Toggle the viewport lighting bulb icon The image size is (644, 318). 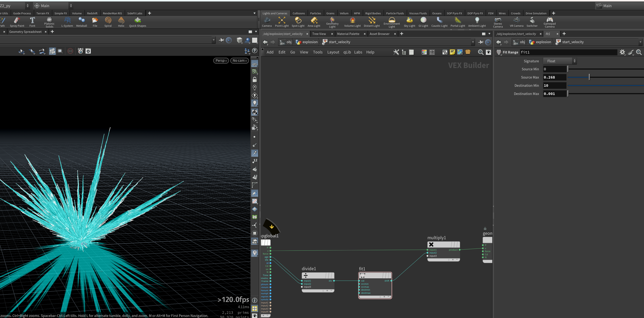pyautogui.click(x=254, y=103)
